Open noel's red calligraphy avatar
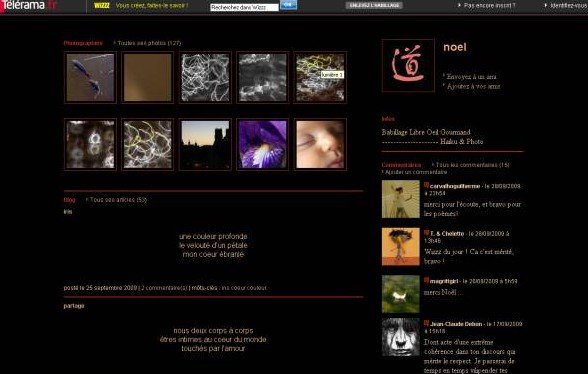The height and width of the screenshot is (374, 588). click(408, 65)
